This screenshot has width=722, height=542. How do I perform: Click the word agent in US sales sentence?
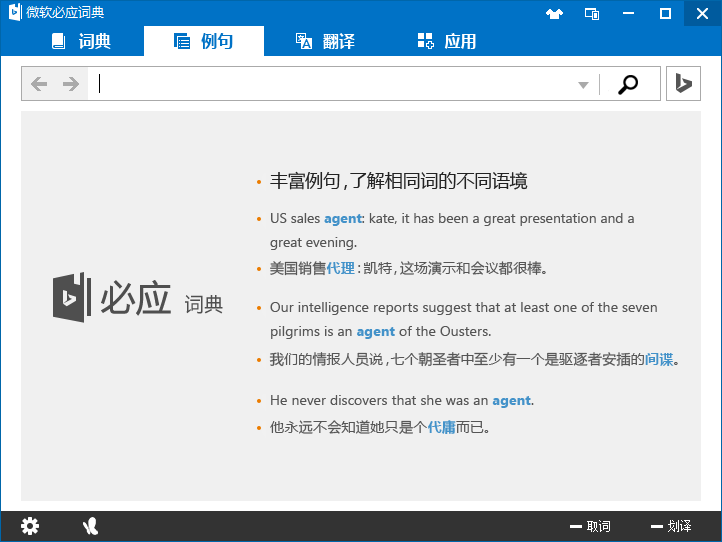pos(343,218)
